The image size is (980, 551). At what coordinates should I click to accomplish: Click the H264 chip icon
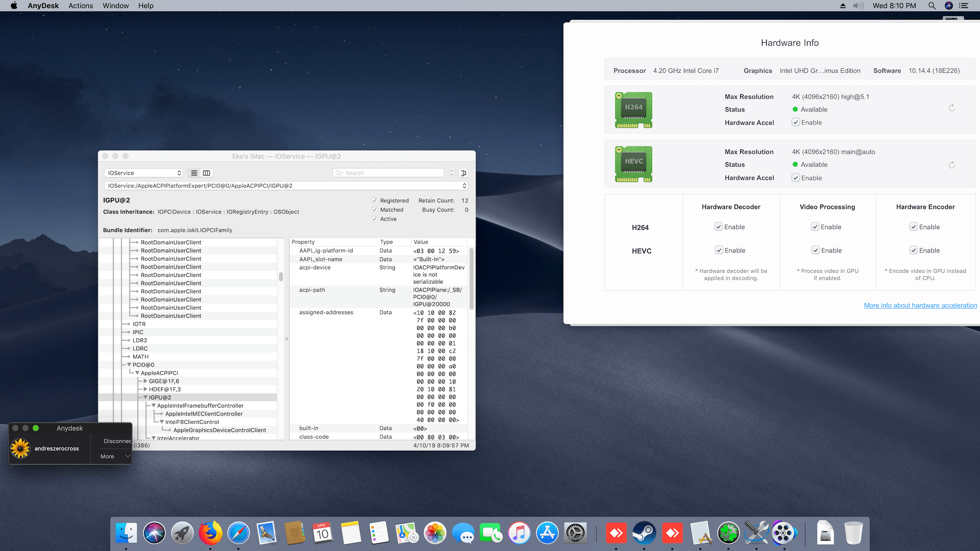click(x=633, y=110)
